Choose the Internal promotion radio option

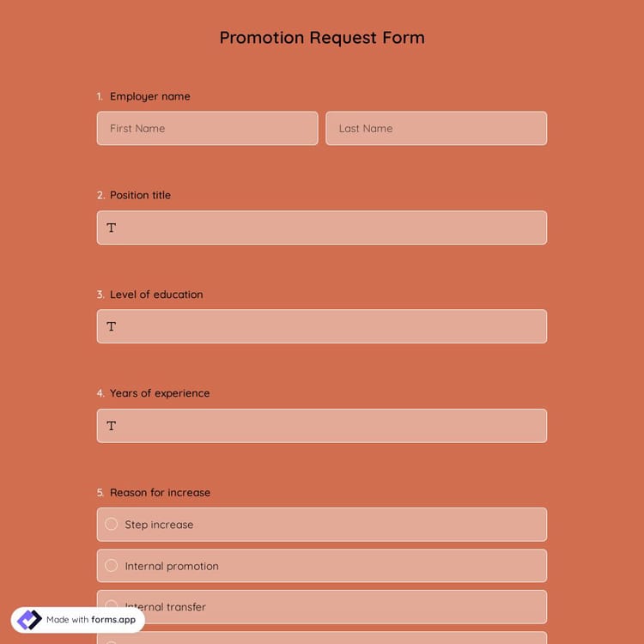(x=112, y=566)
